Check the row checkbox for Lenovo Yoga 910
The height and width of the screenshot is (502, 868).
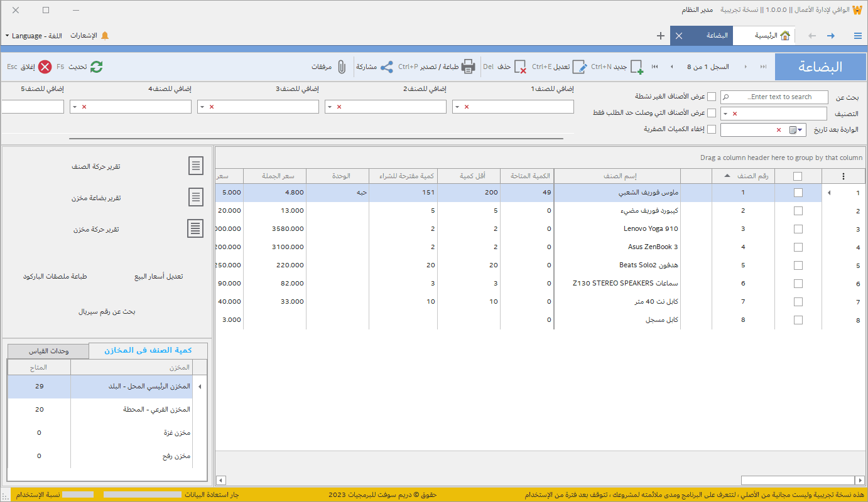click(x=798, y=229)
